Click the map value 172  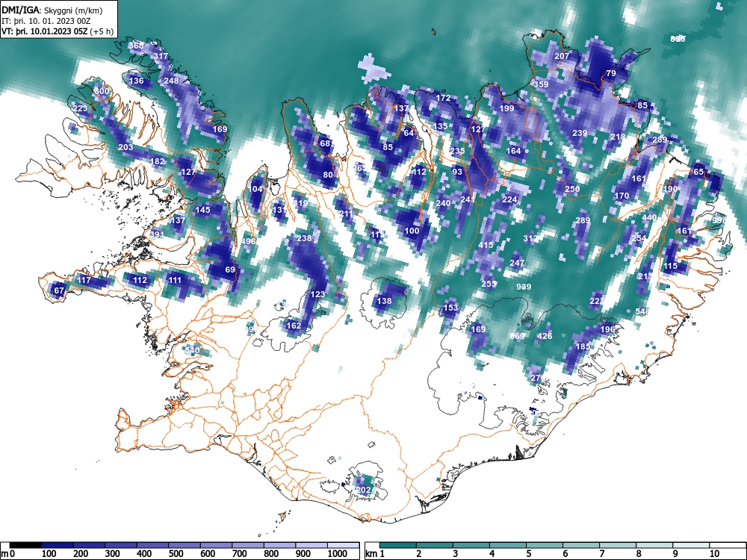tap(443, 98)
